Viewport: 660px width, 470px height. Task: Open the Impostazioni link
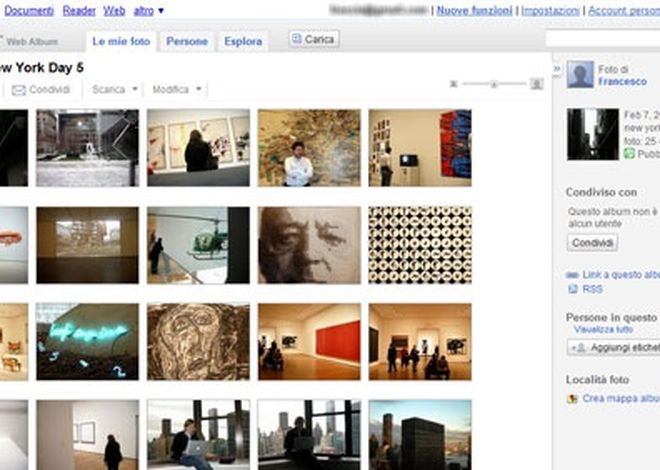pos(550,11)
